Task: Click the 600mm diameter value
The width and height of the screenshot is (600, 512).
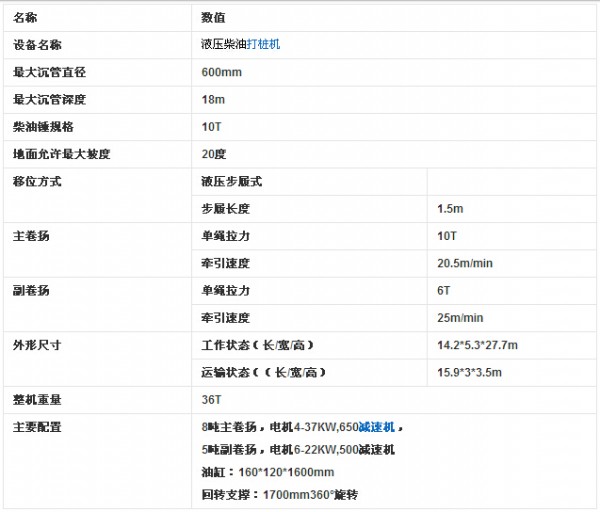Action: pyautogui.click(x=221, y=73)
